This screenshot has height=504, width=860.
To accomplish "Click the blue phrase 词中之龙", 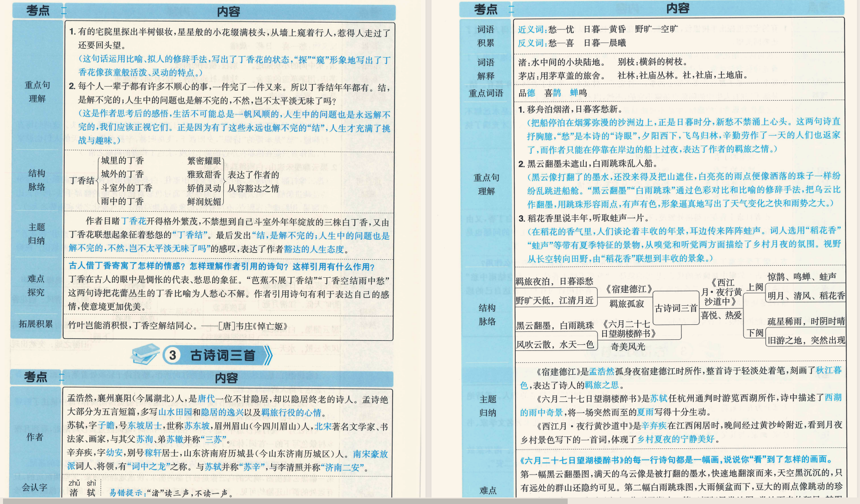I will [x=149, y=467].
